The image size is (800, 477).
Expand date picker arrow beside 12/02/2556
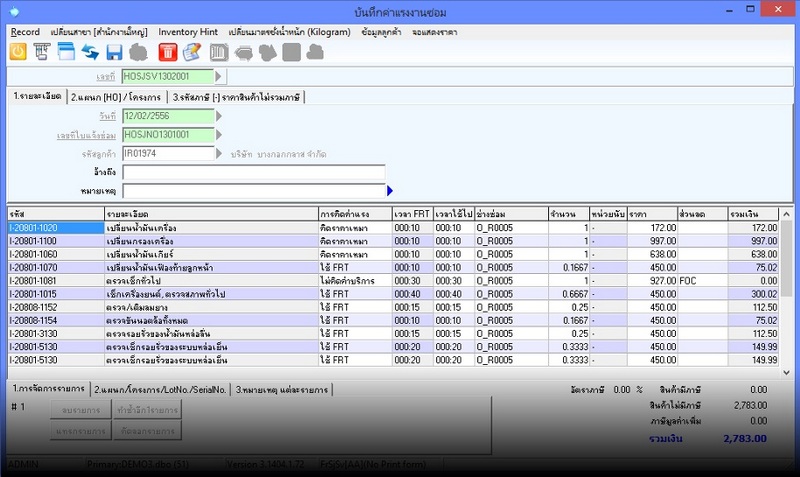(x=221, y=116)
